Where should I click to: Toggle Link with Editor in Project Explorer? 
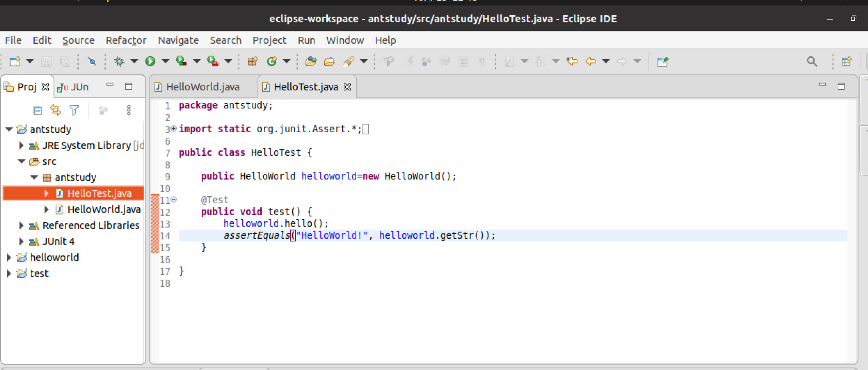click(56, 110)
